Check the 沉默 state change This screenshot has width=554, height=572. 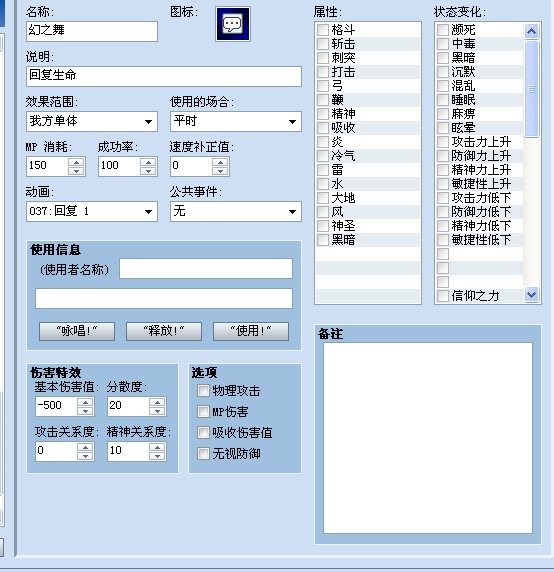(443, 72)
